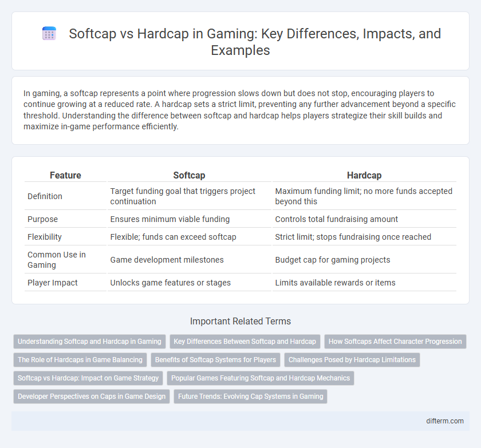Select the 'Flexibility' row label
The width and height of the screenshot is (481, 448).
tap(45, 237)
